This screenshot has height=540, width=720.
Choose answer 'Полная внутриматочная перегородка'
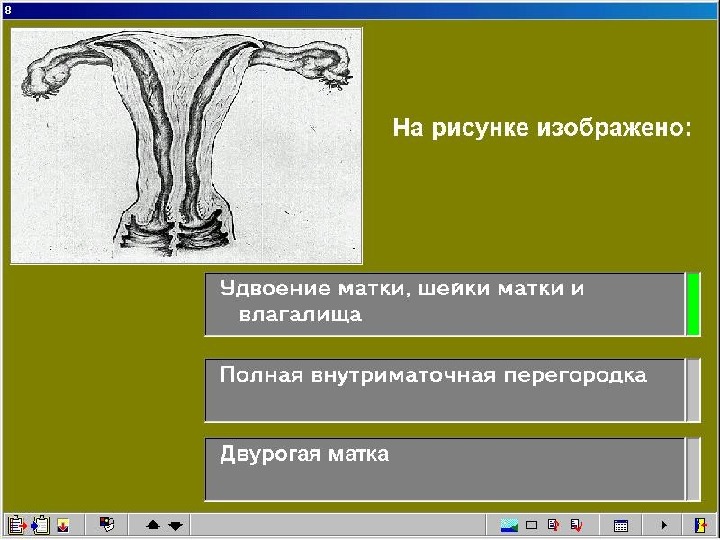point(444,390)
